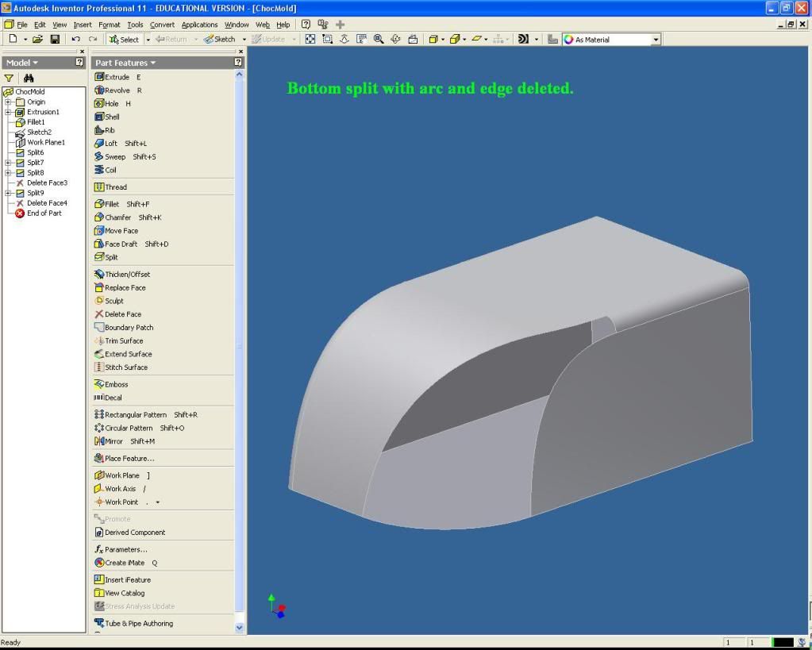
Task: Choose the Fillet tool from the panel
Action: 112,204
